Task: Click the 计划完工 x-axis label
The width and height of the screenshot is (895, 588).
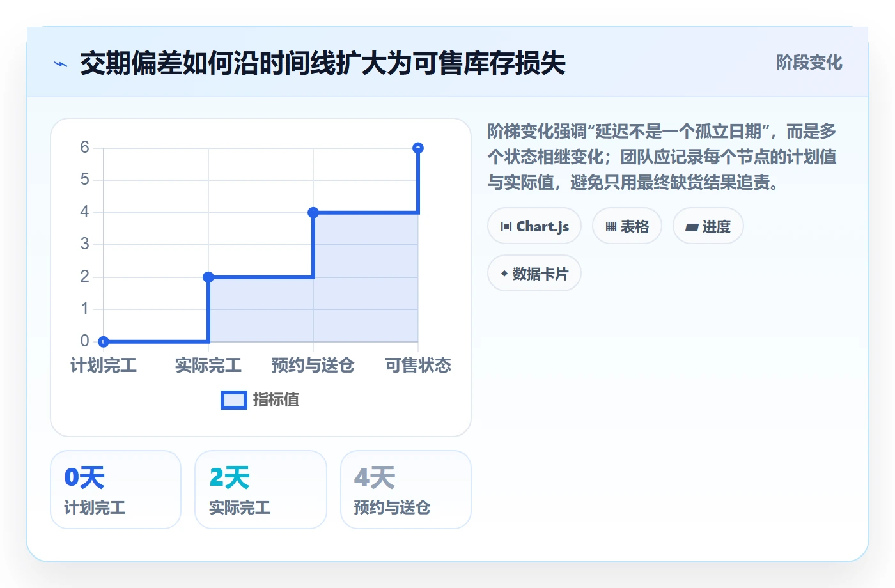Action: click(104, 366)
